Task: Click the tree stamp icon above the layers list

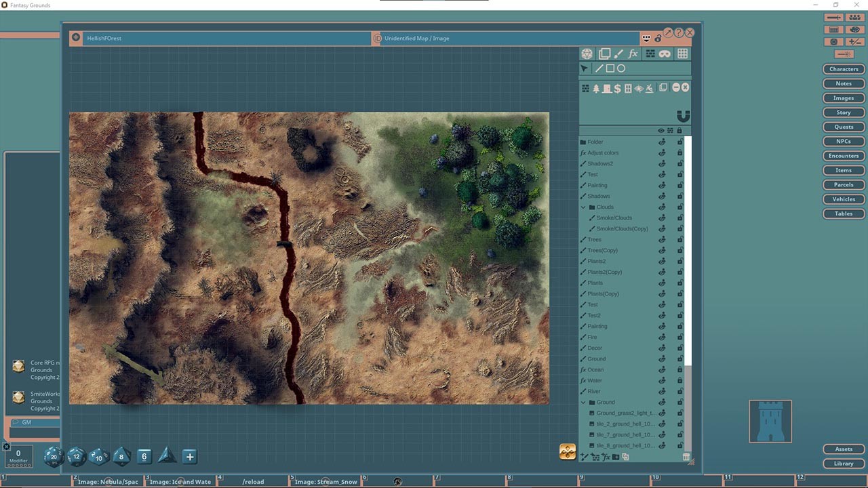Action: tap(596, 87)
